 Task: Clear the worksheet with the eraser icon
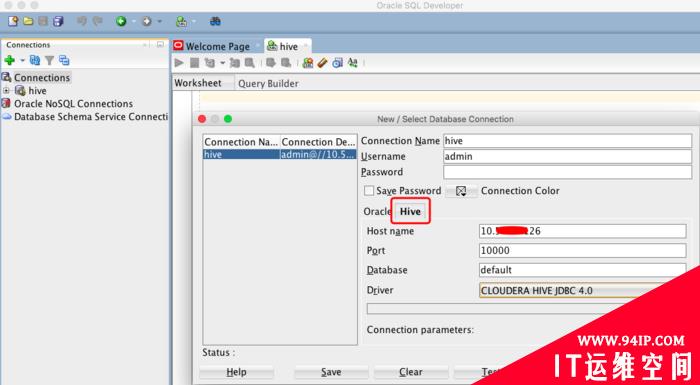[322, 63]
